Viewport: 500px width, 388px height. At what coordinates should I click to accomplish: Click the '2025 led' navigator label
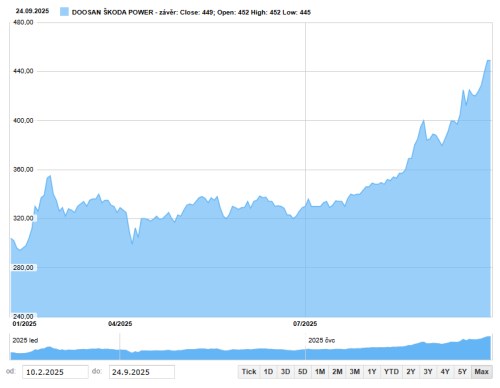pos(25,340)
